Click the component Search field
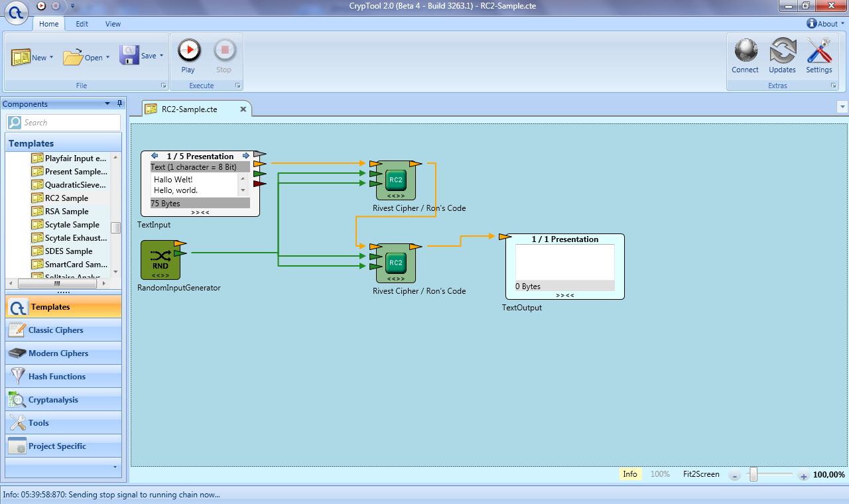This screenshot has height=504, width=849. point(64,123)
